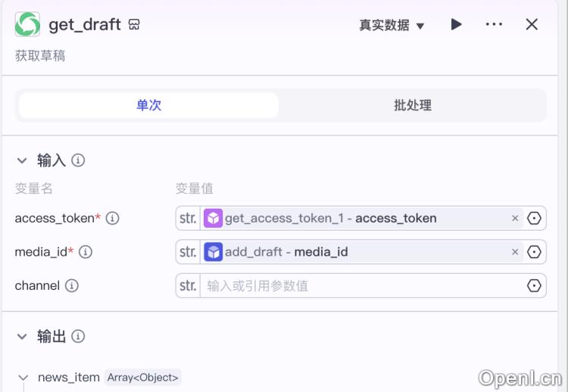Switch to the 单次 single-run tab
This screenshot has height=392, width=568.
(149, 105)
